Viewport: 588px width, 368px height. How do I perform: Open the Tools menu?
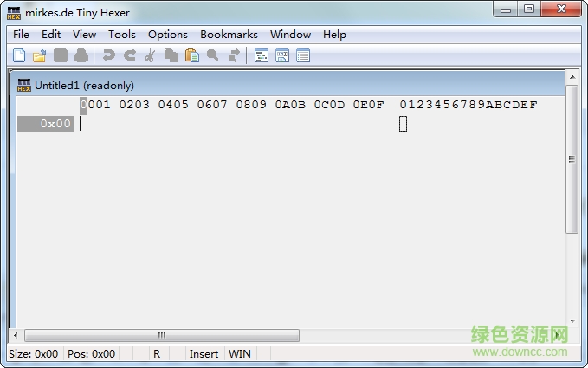(x=122, y=35)
